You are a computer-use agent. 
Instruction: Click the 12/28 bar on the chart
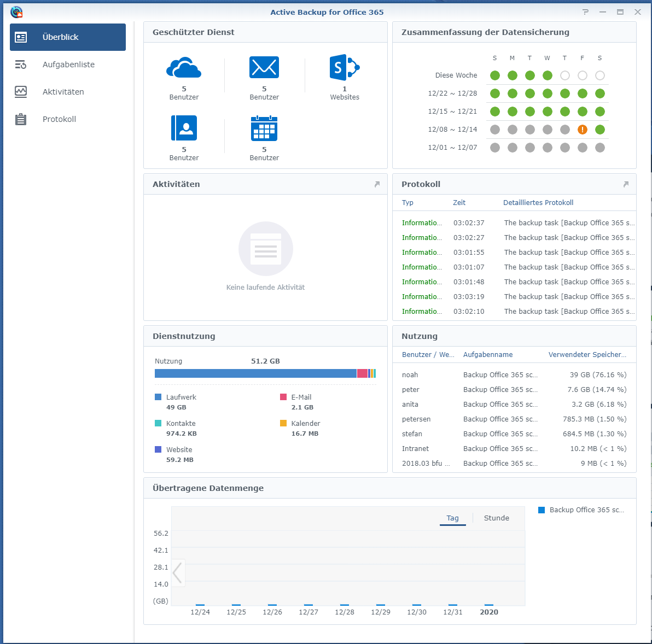click(x=344, y=605)
